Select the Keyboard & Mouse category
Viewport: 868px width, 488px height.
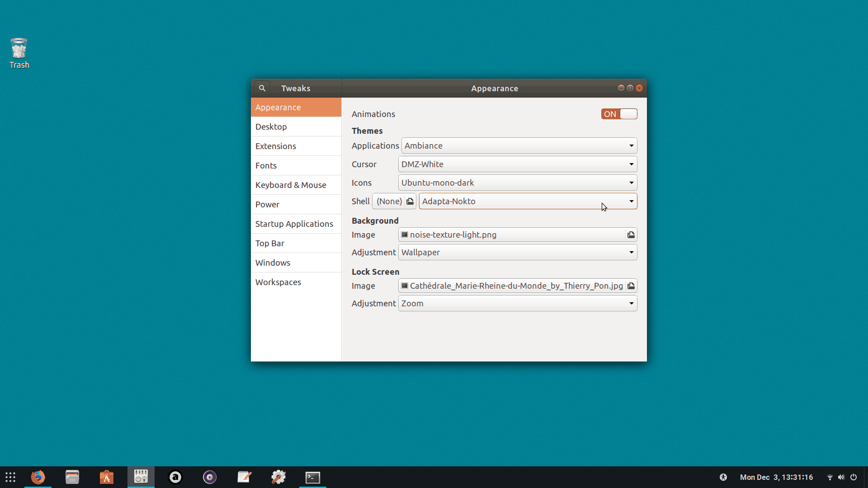tap(296, 185)
